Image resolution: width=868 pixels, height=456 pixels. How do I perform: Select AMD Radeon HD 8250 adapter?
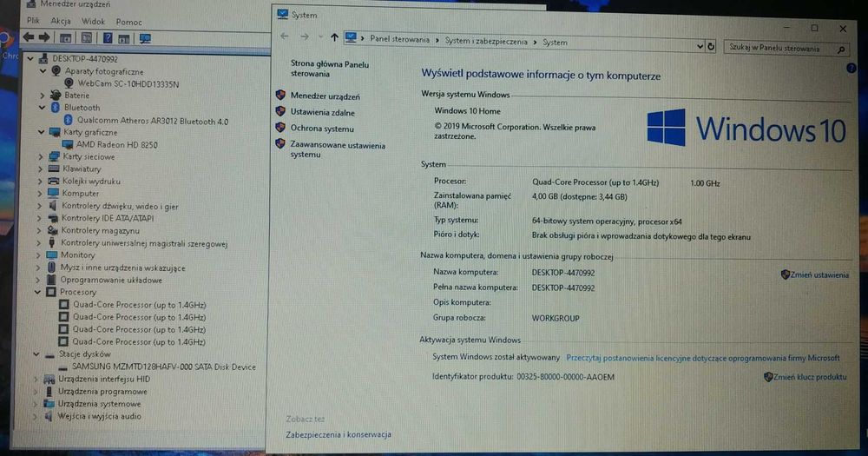(117, 144)
